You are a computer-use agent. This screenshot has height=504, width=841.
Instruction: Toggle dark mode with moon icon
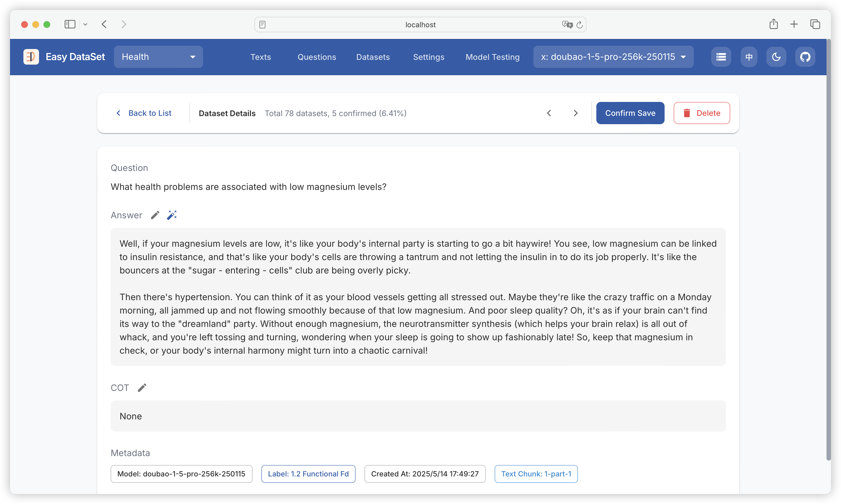point(776,57)
